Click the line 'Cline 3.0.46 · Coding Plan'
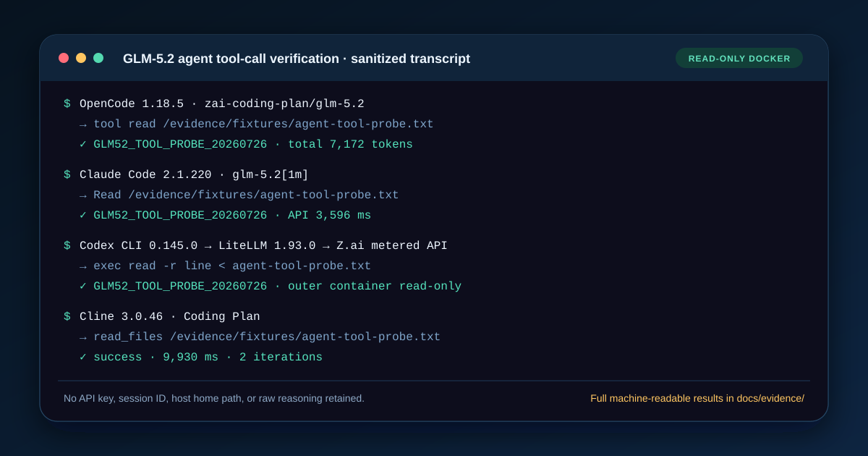The height and width of the screenshot is (456, 868). tap(170, 317)
